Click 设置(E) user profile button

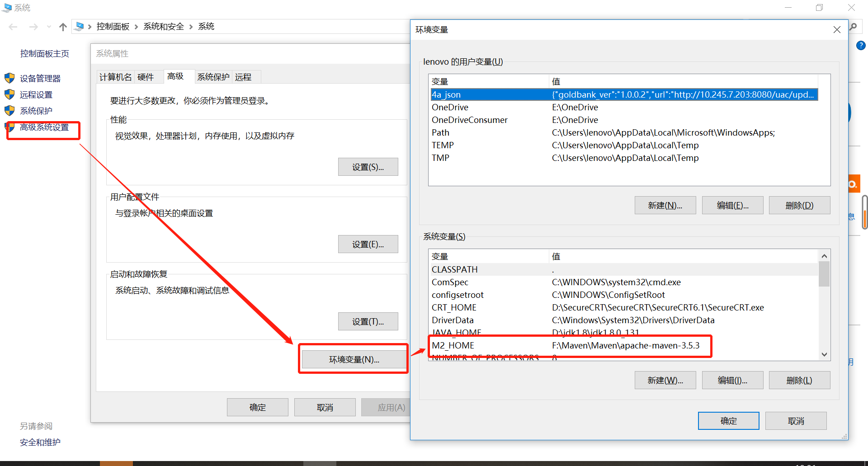pyautogui.click(x=368, y=244)
